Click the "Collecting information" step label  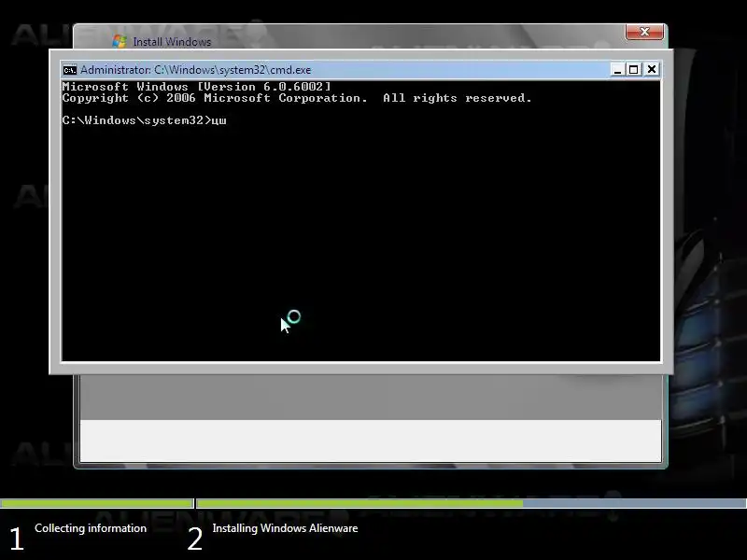pos(91,528)
